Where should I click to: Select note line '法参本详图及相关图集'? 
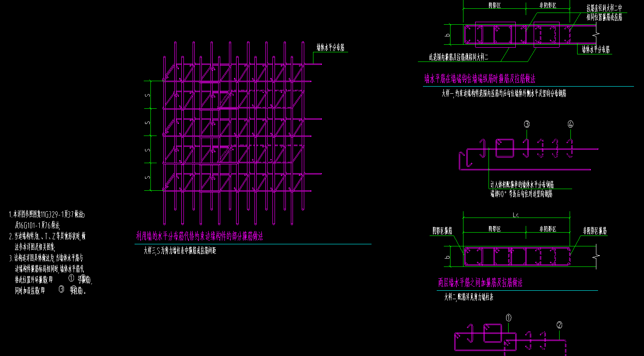click(x=35, y=247)
